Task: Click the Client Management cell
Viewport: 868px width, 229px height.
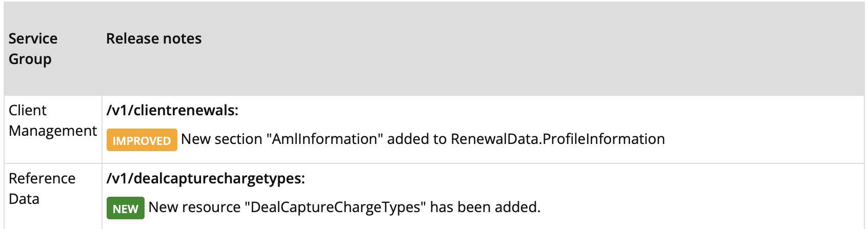Action: coord(52,120)
